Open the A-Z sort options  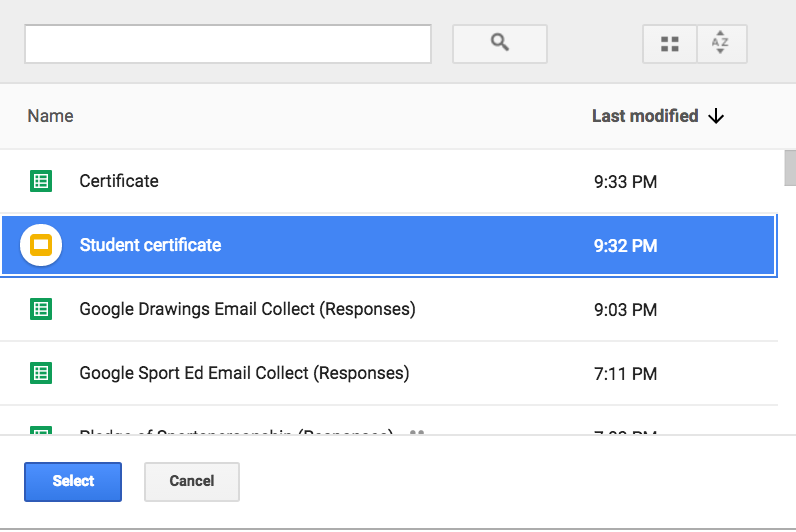click(721, 44)
